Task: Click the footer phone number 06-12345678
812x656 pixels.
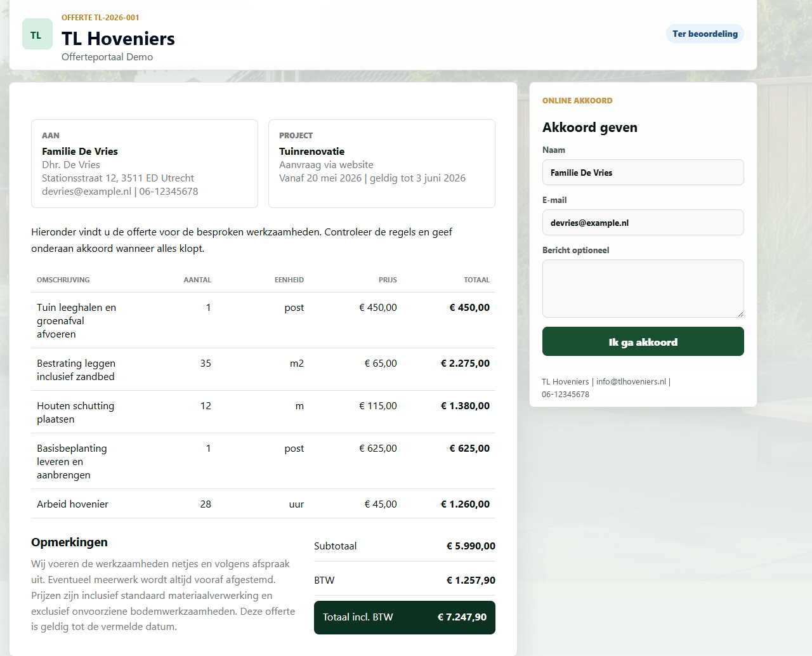Action: (x=565, y=395)
